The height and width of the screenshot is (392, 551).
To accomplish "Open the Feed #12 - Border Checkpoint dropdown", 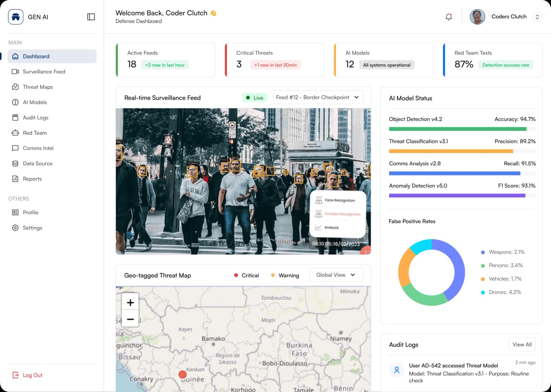I will pos(318,97).
